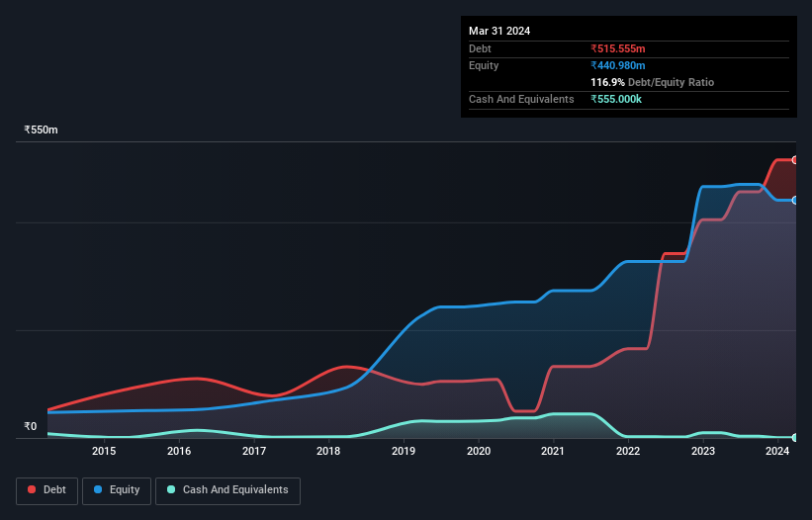Click the Debt label in tooltip
Viewport: 812px width, 520px height.
(480, 48)
